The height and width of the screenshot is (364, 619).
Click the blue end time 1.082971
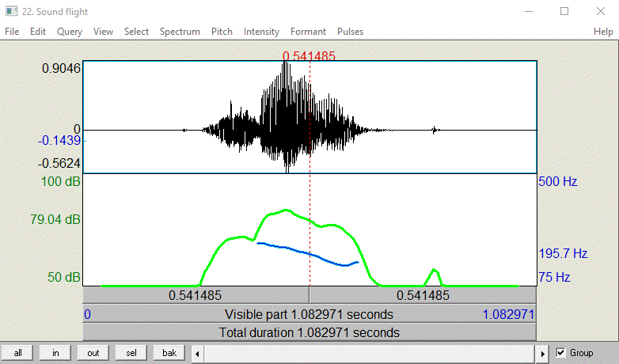click(x=508, y=315)
